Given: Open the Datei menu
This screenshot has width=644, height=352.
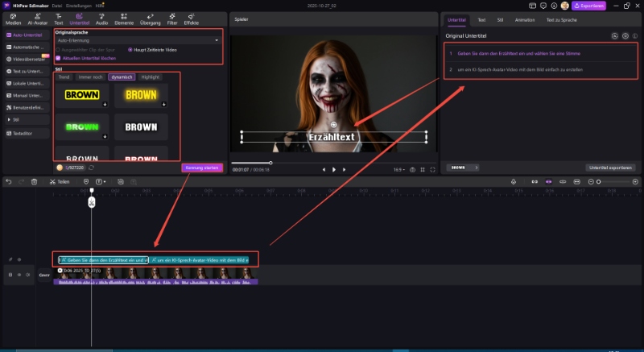Looking at the screenshot, I should pyautogui.click(x=56, y=6).
